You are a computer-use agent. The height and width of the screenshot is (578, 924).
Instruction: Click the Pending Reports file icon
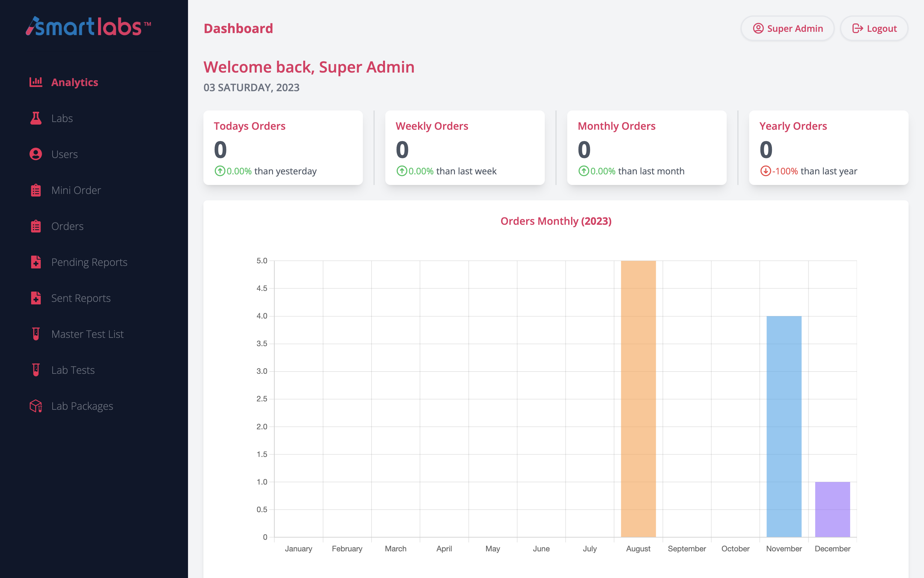(36, 262)
